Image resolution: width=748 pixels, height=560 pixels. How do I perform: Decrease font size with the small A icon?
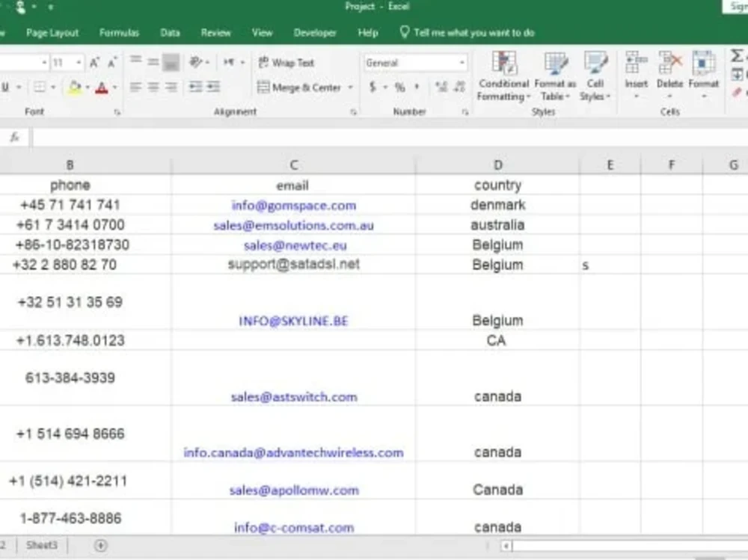(x=112, y=63)
